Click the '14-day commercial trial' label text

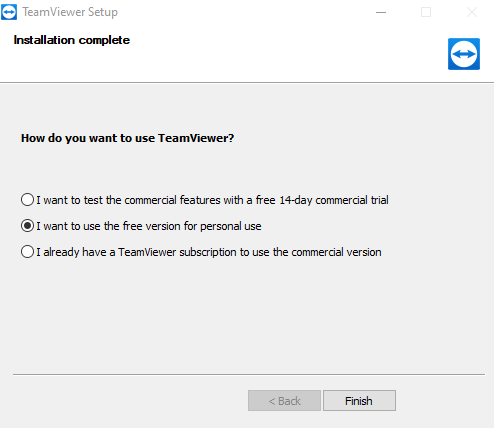(334, 200)
